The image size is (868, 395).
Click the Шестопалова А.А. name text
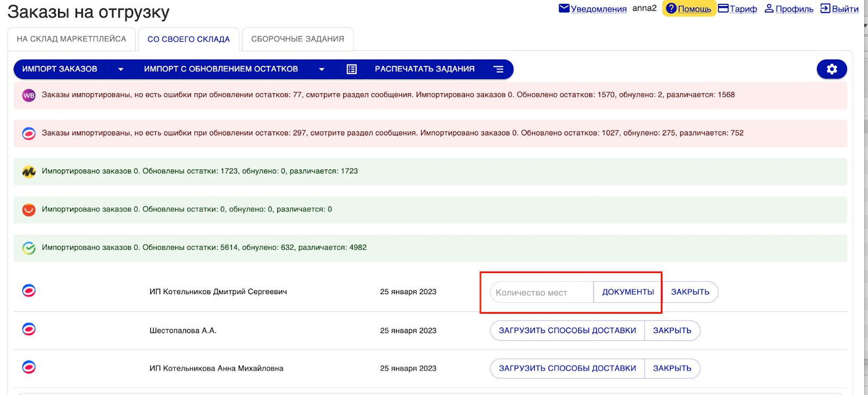(183, 331)
